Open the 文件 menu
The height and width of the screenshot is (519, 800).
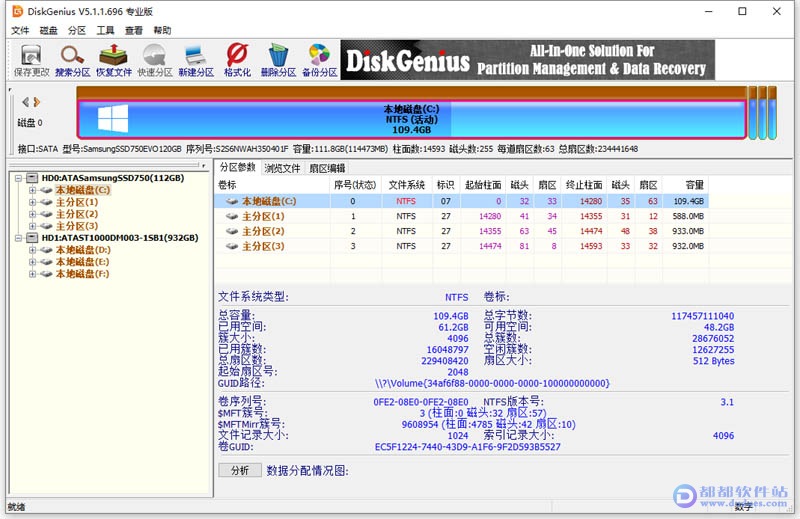click(20, 30)
